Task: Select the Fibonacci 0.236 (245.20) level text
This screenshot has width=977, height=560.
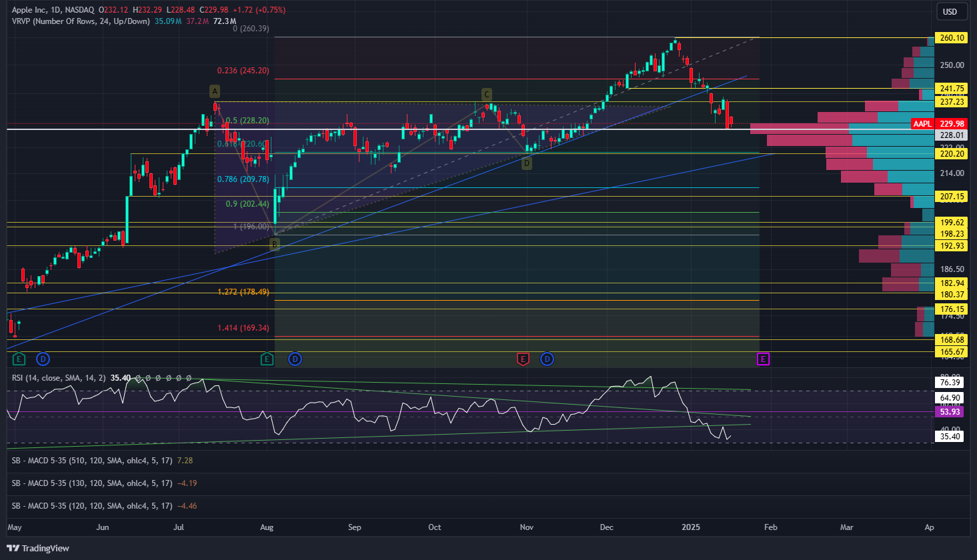Action: pyautogui.click(x=243, y=71)
